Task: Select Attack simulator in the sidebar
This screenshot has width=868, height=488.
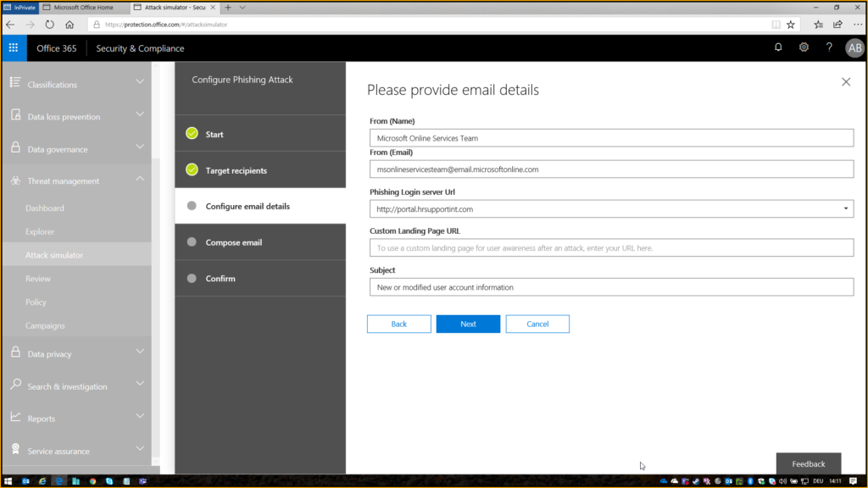Action: [x=54, y=255]
